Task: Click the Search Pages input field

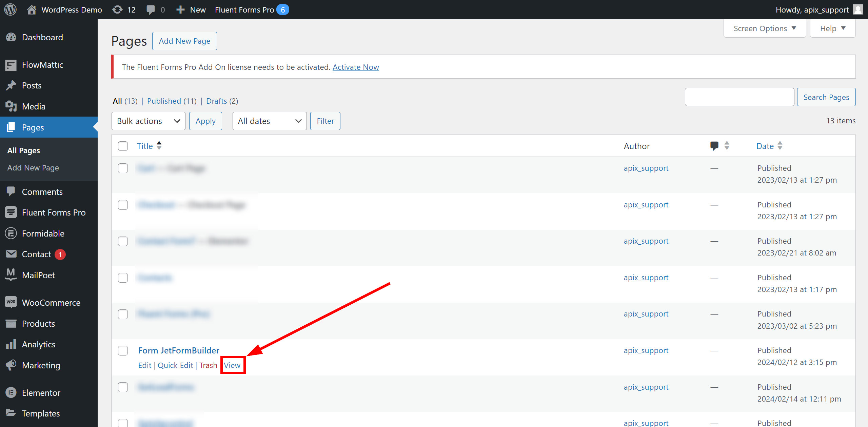Action: (739, 97)
